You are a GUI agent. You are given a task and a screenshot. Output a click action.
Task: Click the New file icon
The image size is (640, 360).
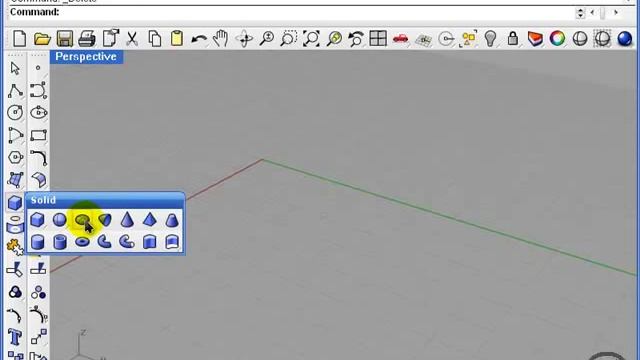click(x=19, y=39)
